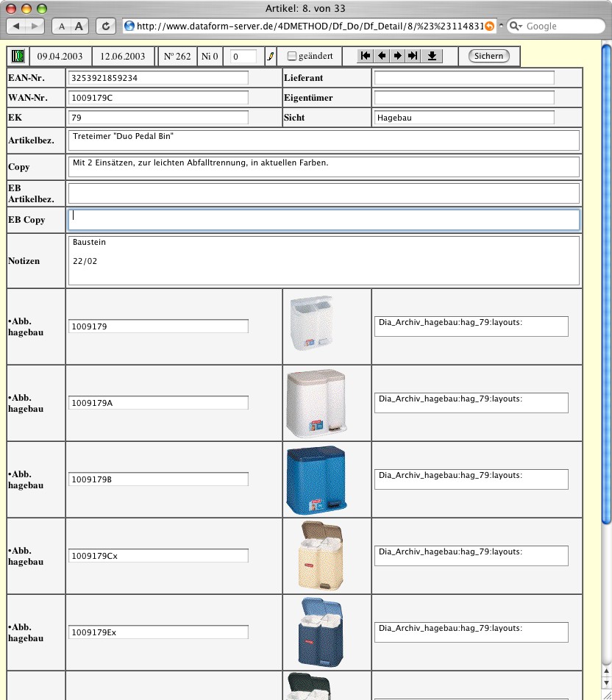Click the green film-strip icon in the record bar
Viewport: 612px width, 700px height.
(x=18, y=57)
